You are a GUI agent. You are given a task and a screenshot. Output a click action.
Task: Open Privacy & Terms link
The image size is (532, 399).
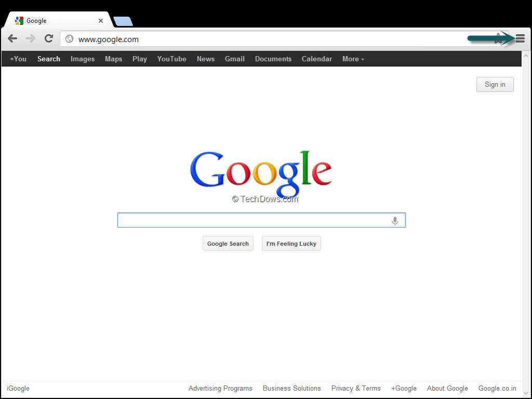(x=355, y=388)
